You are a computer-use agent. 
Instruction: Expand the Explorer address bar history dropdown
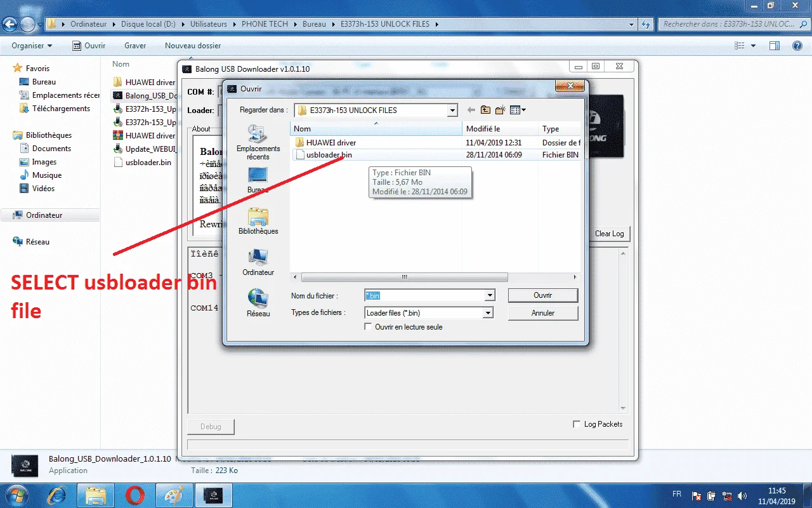[x=631, y=24]
